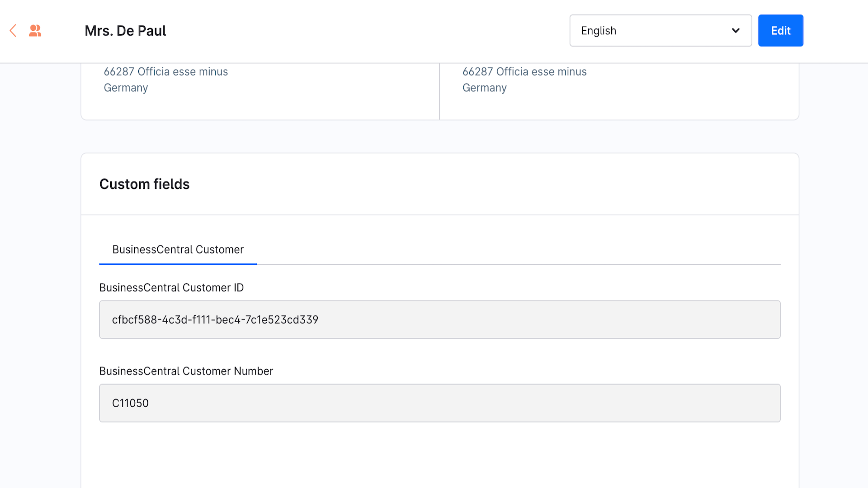Click the left address link 66287 Officia esse minus
Viewport: 868px width, 488px height.
165,71
